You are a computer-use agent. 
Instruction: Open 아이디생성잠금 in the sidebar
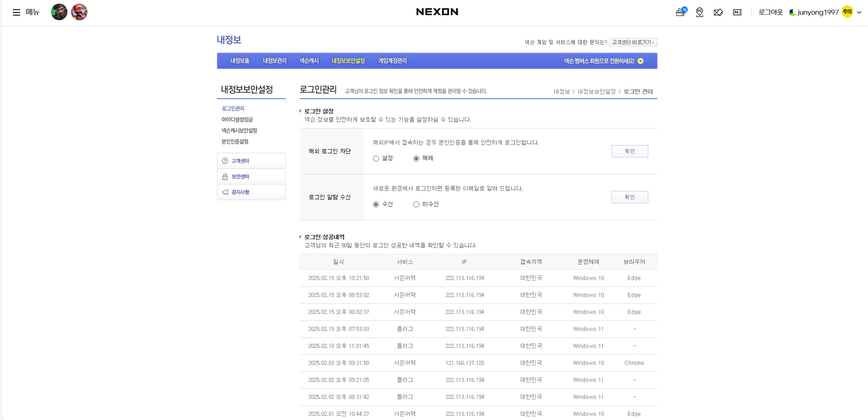[237, 120]
